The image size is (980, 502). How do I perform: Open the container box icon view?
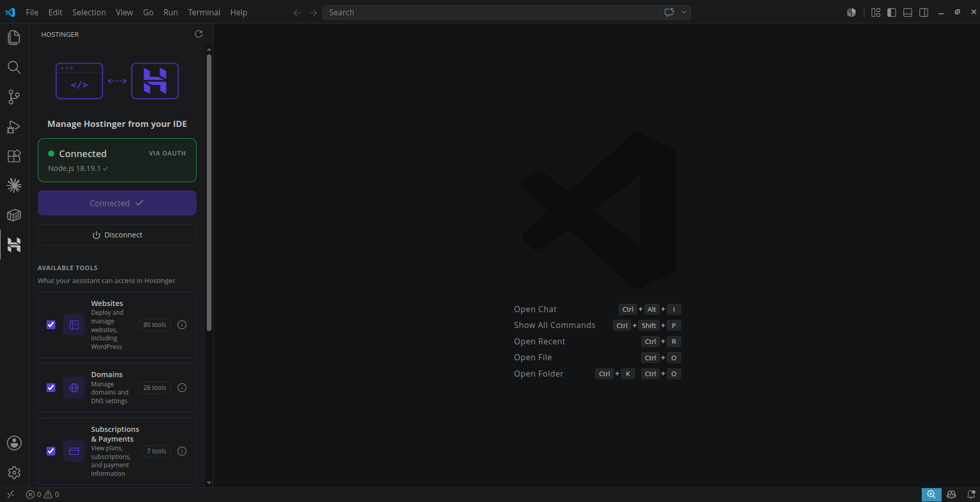tap(14, 215)
